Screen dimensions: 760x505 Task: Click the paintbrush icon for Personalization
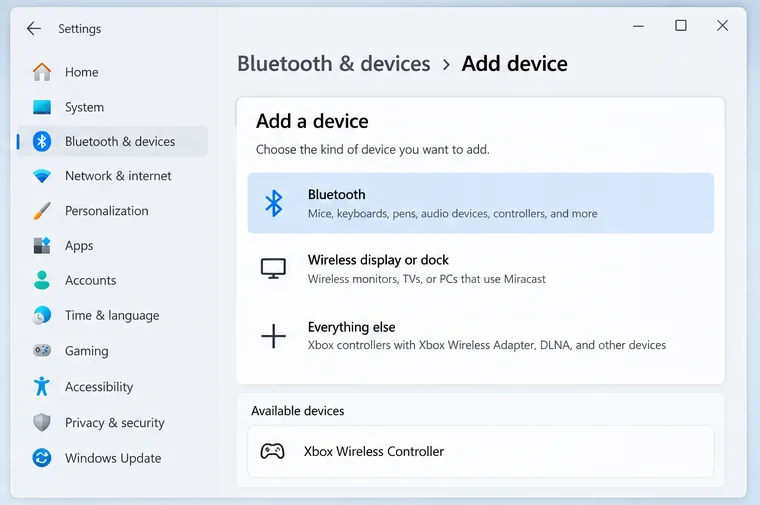[42, 211]
